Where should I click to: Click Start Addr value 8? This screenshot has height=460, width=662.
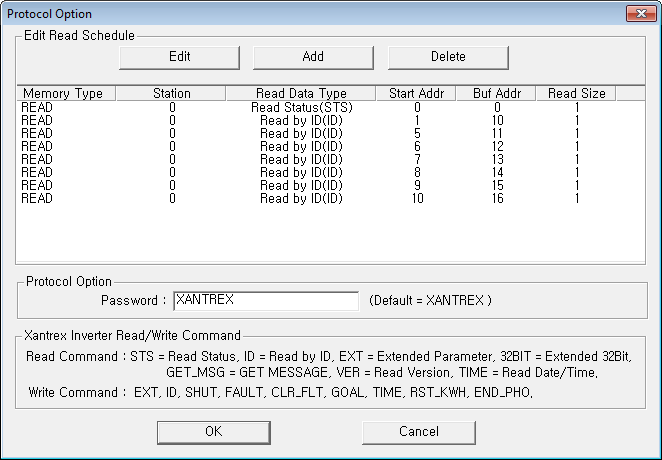[x=417, y=173]
